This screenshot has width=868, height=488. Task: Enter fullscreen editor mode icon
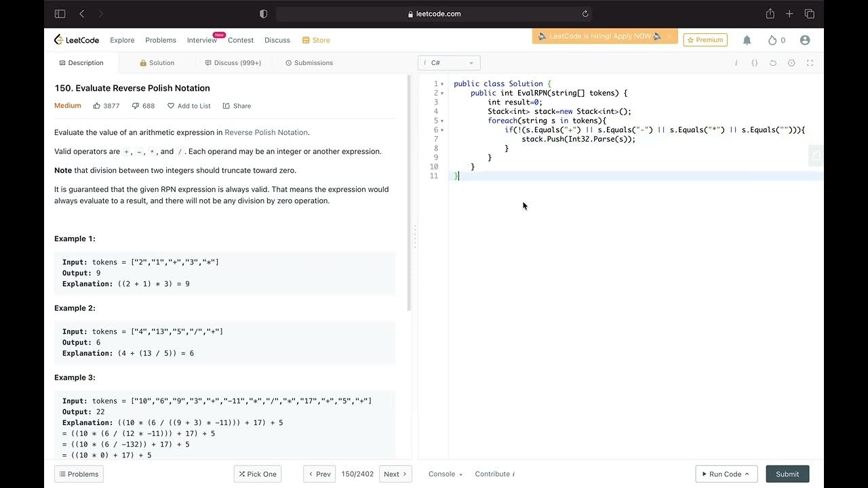810,62
